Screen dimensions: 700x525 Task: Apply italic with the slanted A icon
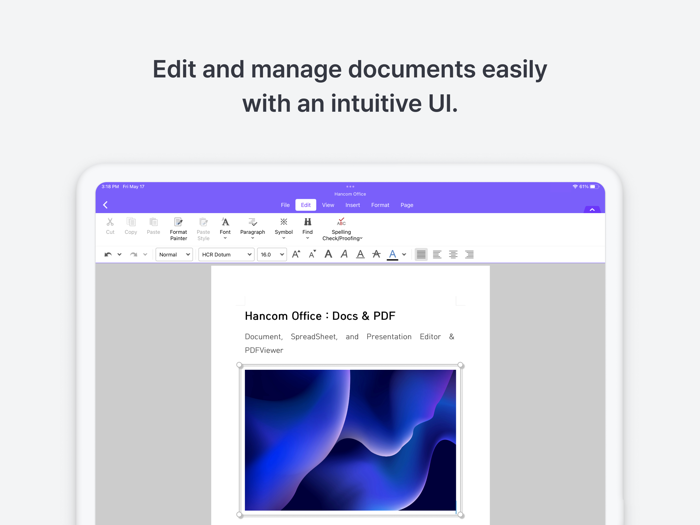click(344, 254)
